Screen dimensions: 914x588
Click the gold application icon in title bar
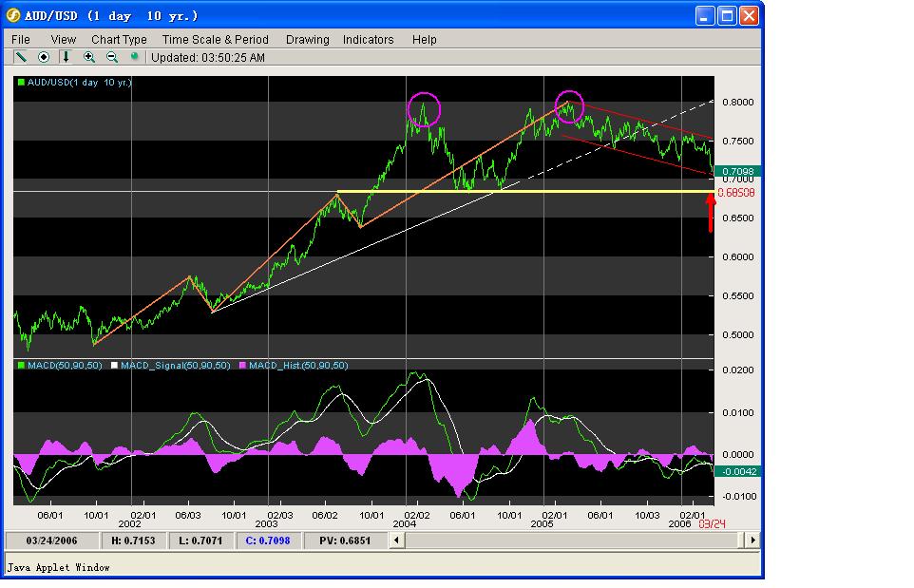point(12,15)
